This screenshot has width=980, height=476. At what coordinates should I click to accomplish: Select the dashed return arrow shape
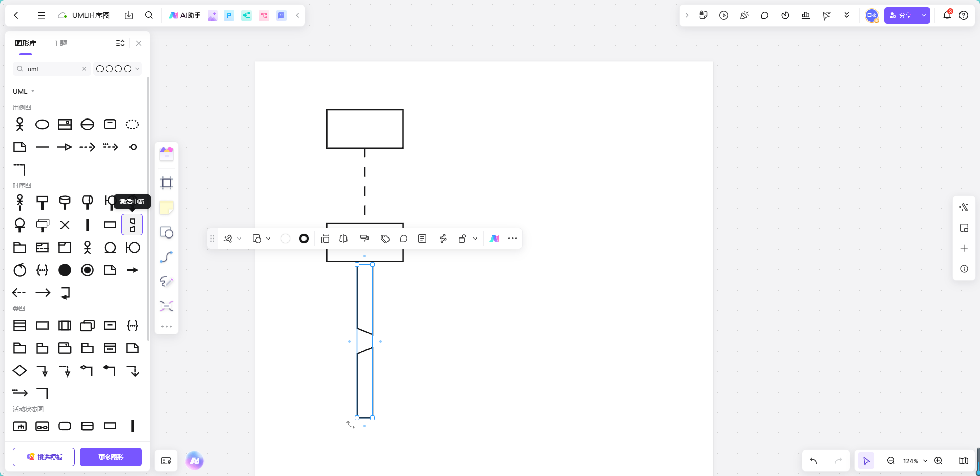point(19,292)
